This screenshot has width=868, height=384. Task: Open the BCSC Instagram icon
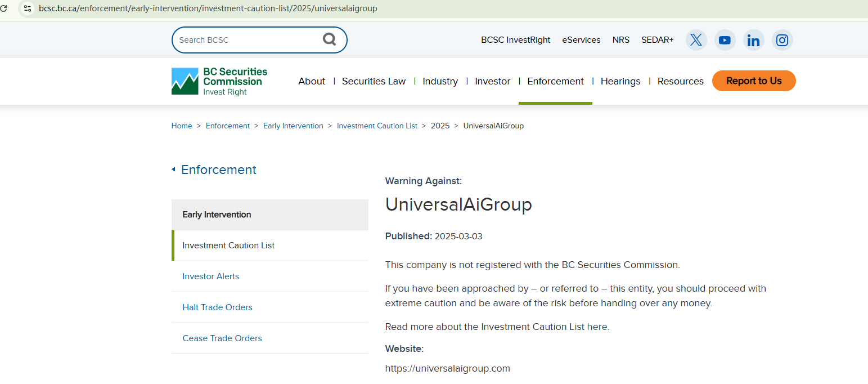click(782, 40)
